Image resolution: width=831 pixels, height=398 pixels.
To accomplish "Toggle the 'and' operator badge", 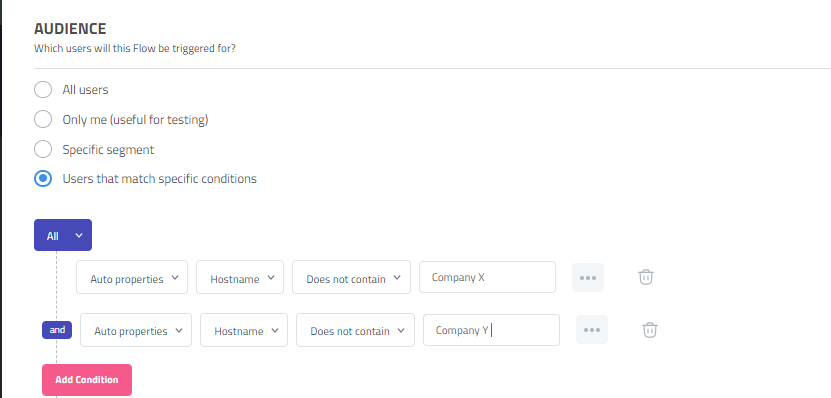I will [57, 330].
